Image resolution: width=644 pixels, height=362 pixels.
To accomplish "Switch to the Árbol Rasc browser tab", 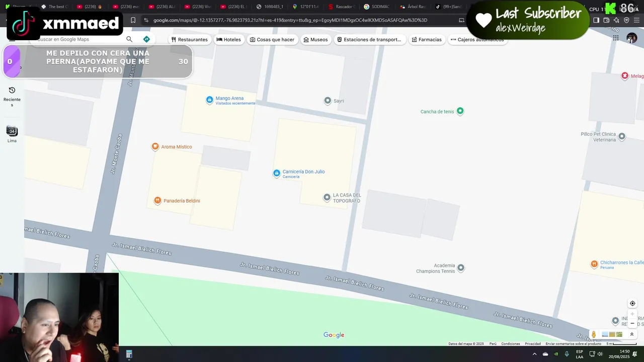I will tap(413, 7).
